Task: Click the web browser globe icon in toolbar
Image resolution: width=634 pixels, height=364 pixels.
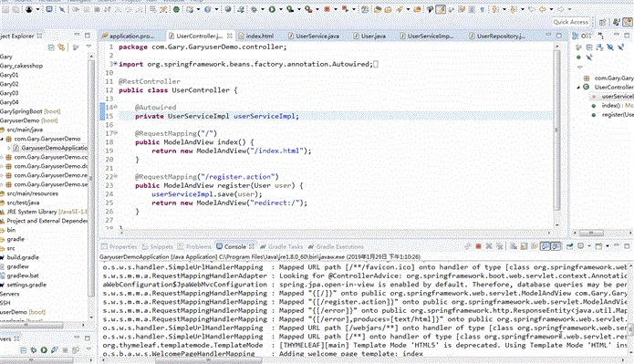Action: click(228, 9)
